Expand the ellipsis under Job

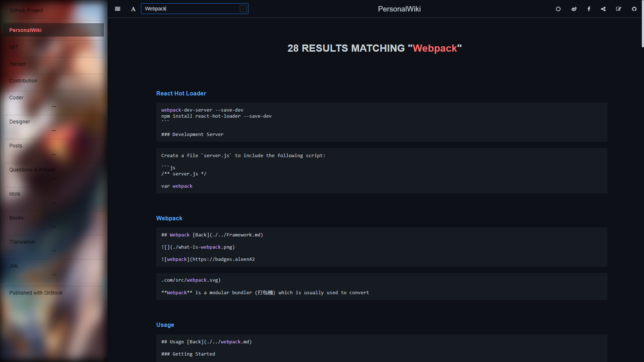point(54,274)
